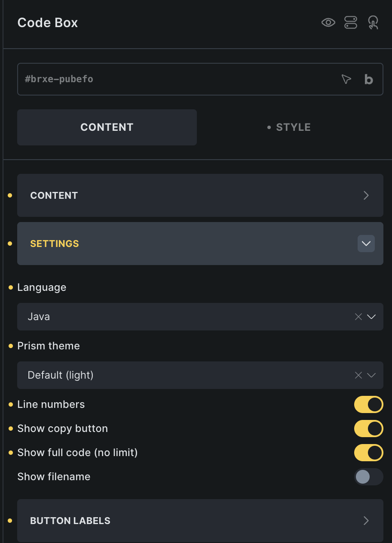Select the Content tab
392x543 pixels.
click(x=107, y=127)
